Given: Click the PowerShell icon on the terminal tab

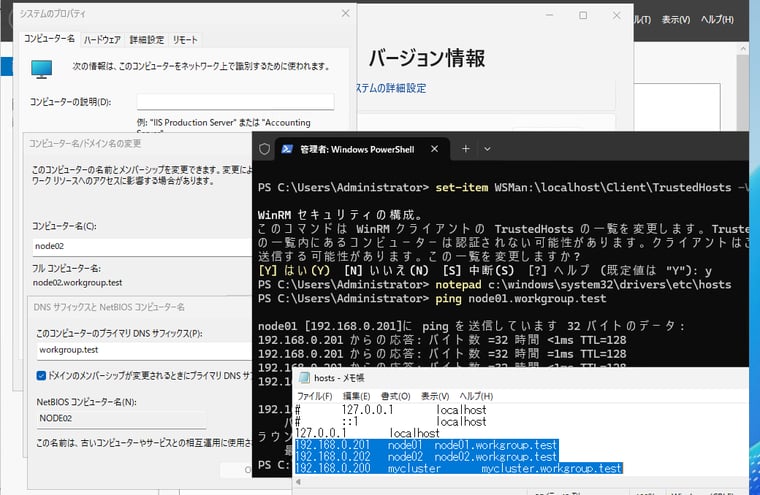Looking at the screenshot, I should tap(287, 149).
